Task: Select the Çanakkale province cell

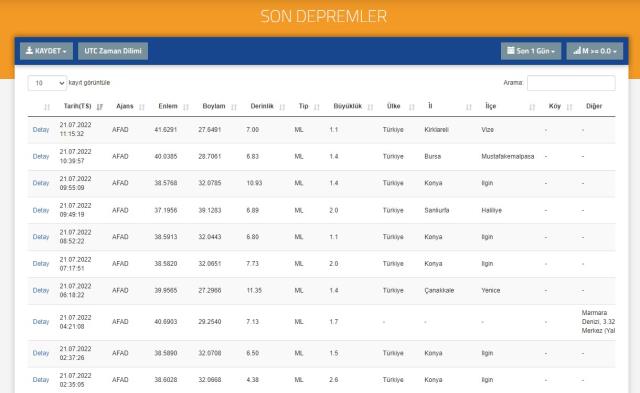Action: click(439, 291)
